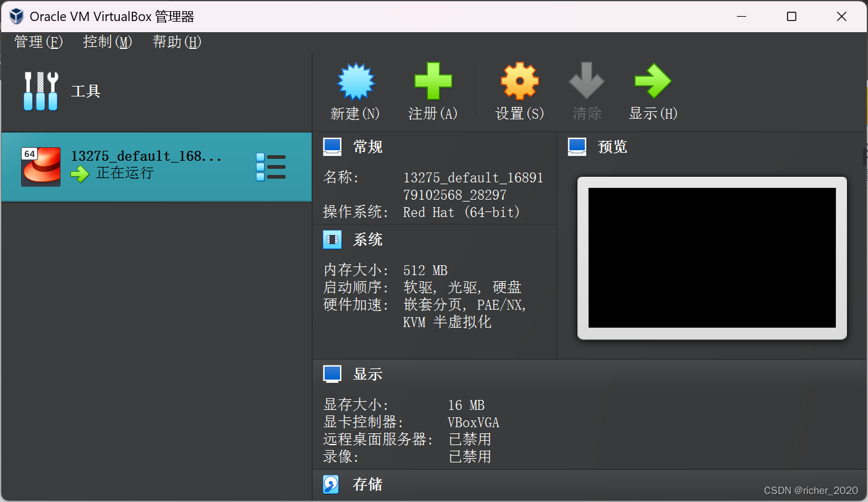868x502 pixels.
Task: Click the General (常规) monitor icon
Action: pos(332,147)
